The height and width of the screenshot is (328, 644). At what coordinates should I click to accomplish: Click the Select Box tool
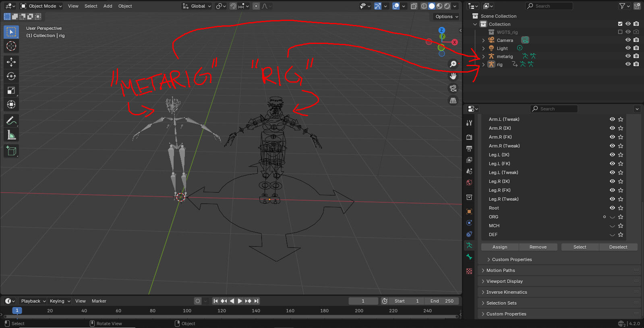click(11, 31)
